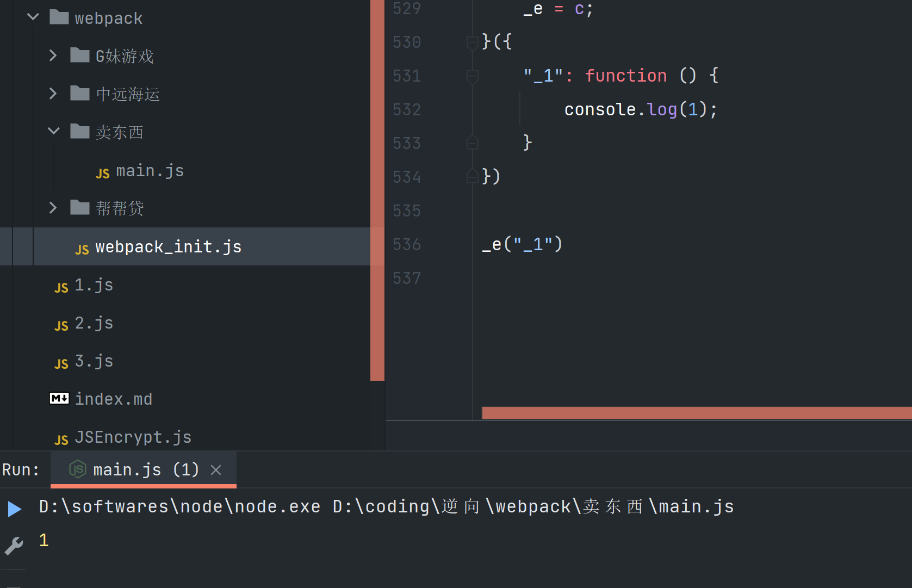Image resolution: width=912 pixels, height=588 pixels.
Task: Click the markdown icon beside index.md
Action: (x=59, y=399)
